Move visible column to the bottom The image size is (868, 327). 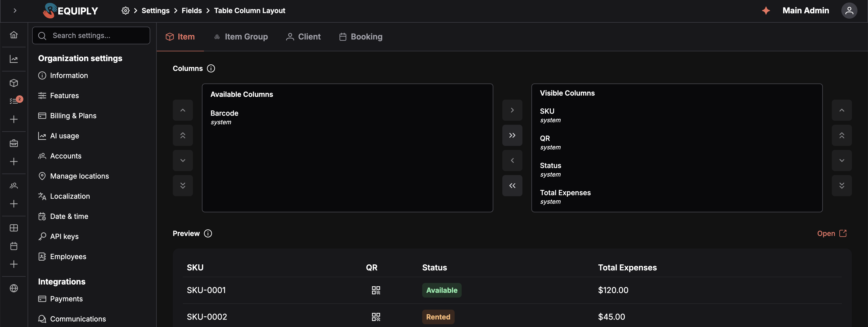click(x=842, y=186)
